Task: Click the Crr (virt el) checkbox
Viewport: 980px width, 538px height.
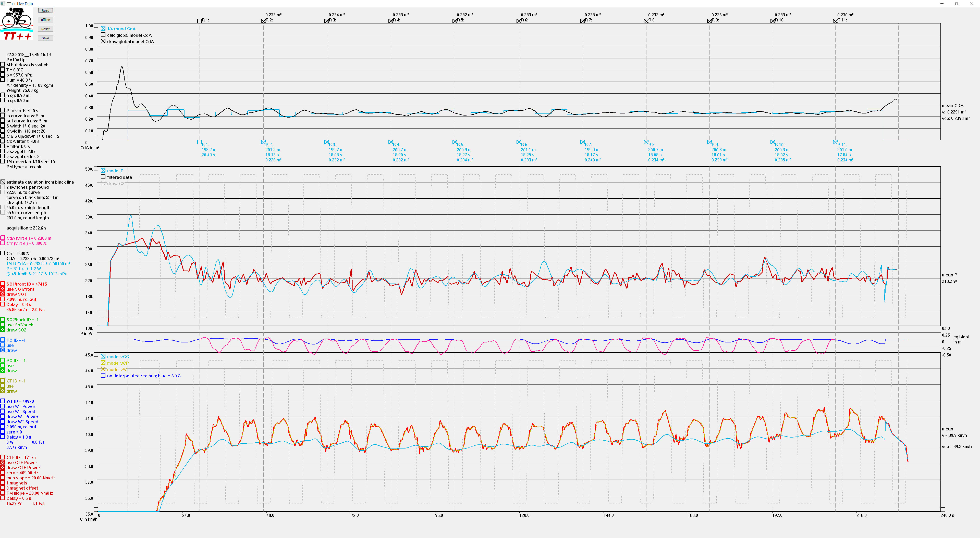Action: point(3,243)
